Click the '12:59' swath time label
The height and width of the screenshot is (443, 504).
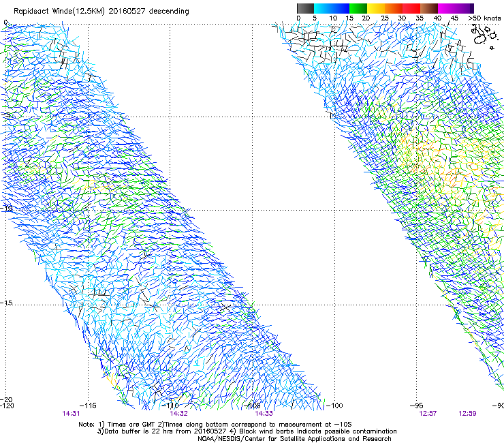coord(467,414)
